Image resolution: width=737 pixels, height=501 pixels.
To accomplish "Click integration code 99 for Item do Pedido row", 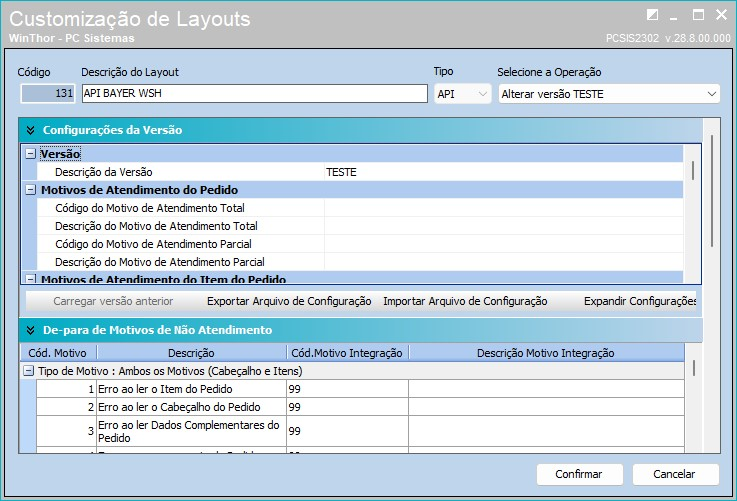I will coord(347,389).
